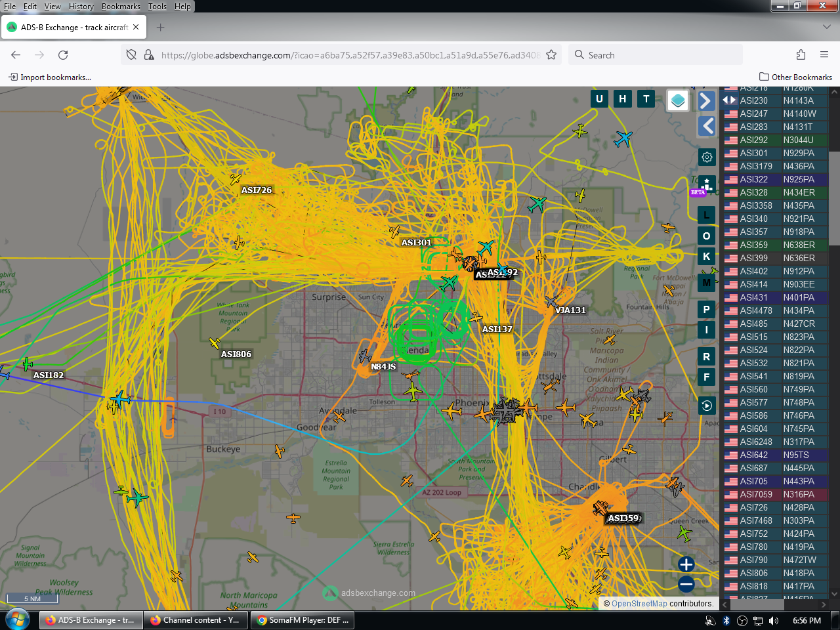Zoom in on the map
840x630 pixels.
(686, 564)
